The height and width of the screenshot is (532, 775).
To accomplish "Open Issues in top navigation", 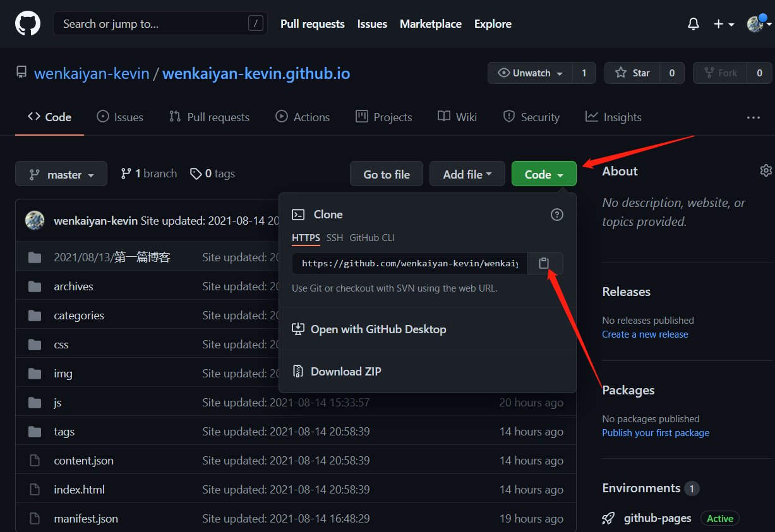I will tap(372, 24).
